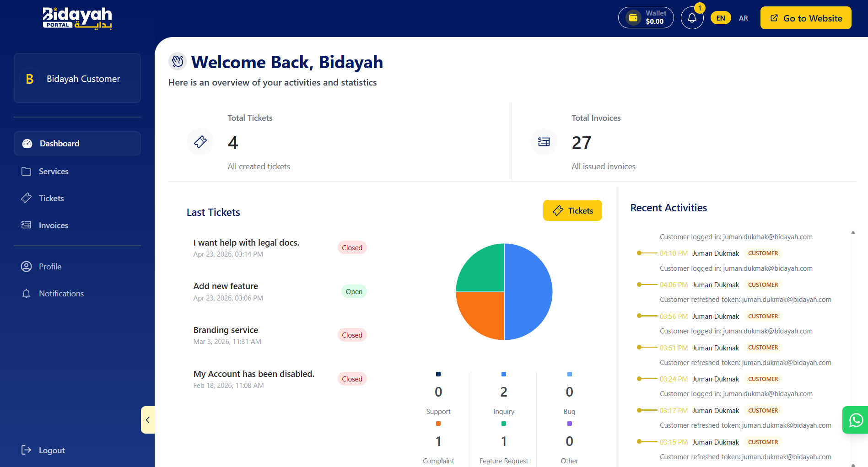Open the Invoices icon in sidebar

(27, 225)
